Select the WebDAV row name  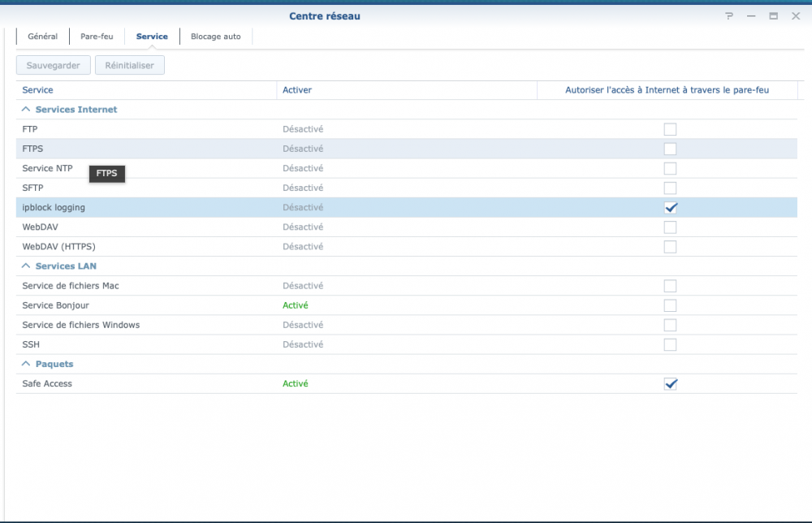[40, 227]
